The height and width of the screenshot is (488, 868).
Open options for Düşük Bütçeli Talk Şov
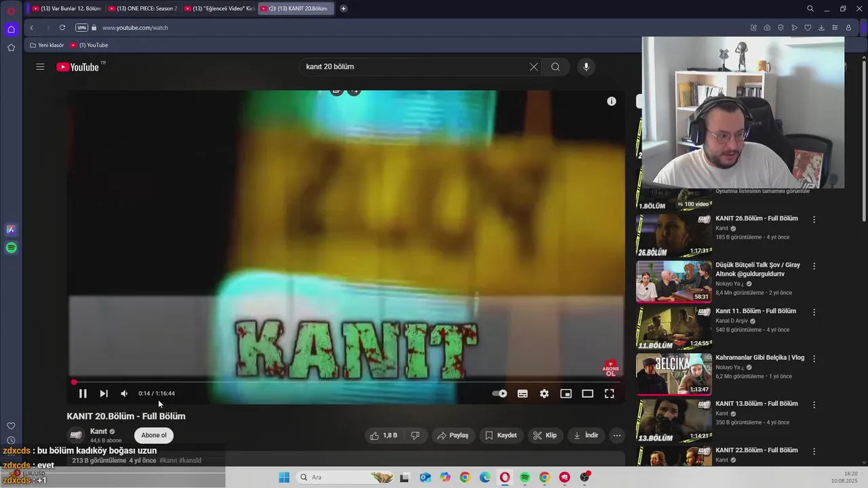coord(814,266)
